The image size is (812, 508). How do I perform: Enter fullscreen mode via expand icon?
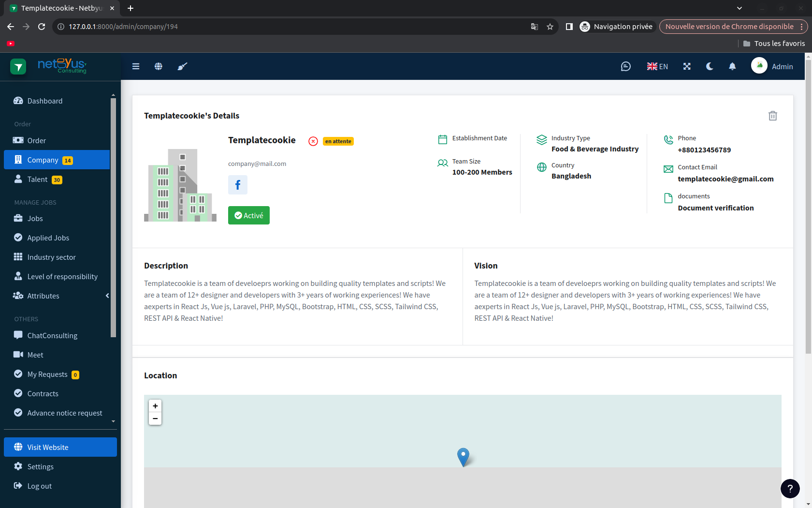coord(687,66)
